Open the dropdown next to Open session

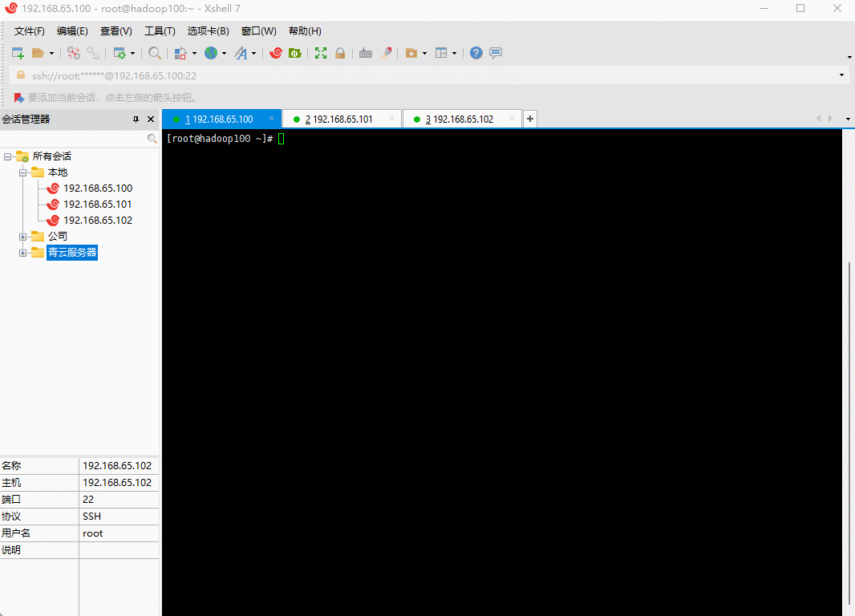point(52,54)
